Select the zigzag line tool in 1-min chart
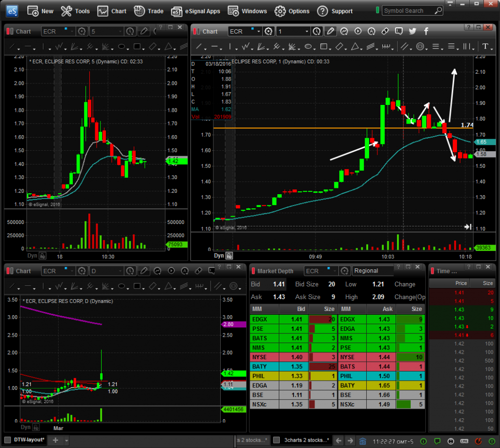This screenshot has height=448, width=500. (245, 47)
